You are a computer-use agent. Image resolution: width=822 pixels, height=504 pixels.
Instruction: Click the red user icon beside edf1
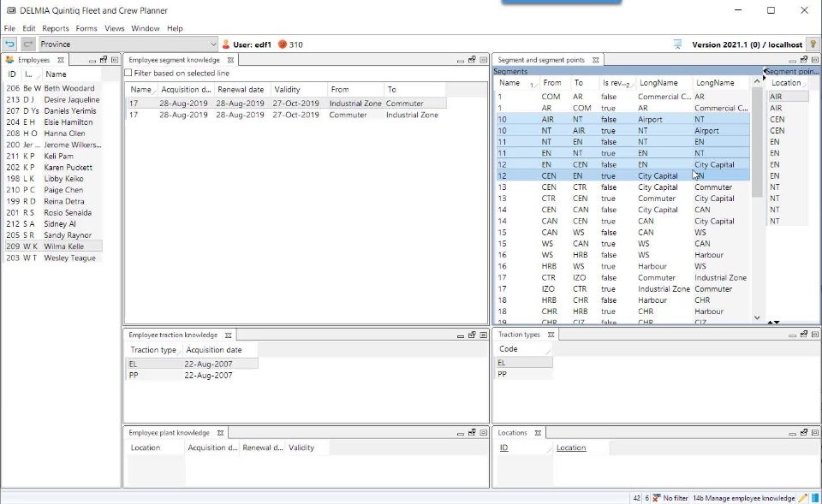coord(226,44)
